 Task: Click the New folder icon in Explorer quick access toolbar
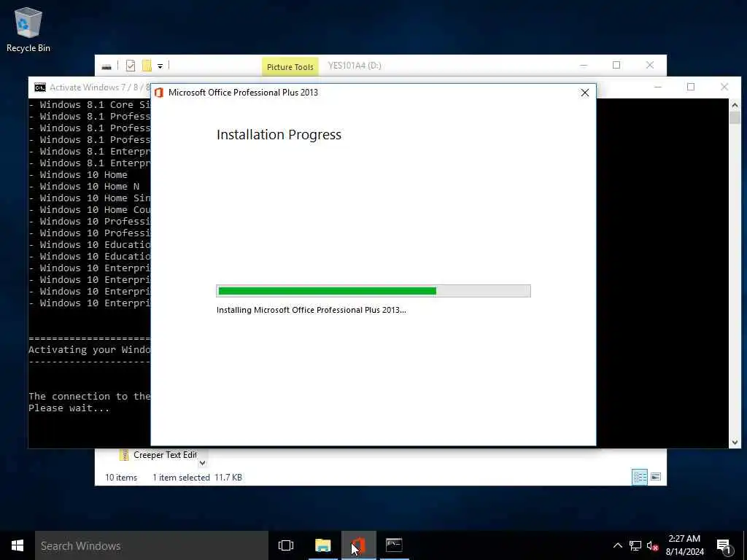(x=147, y=66)
